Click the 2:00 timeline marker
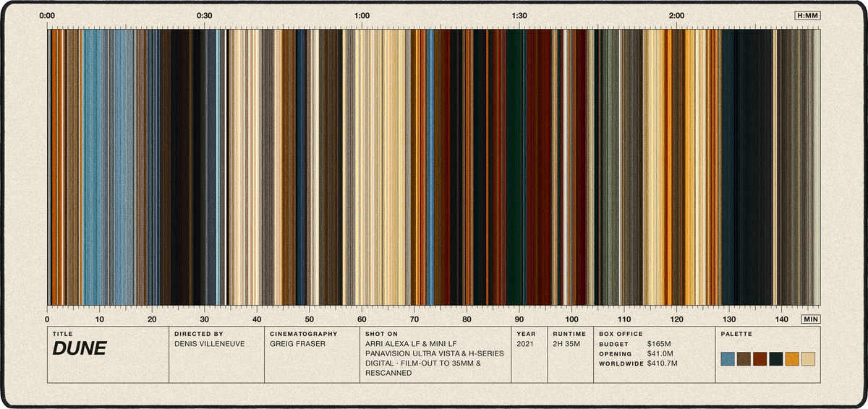Screen dimensions: 868x409 pos(677,15)
